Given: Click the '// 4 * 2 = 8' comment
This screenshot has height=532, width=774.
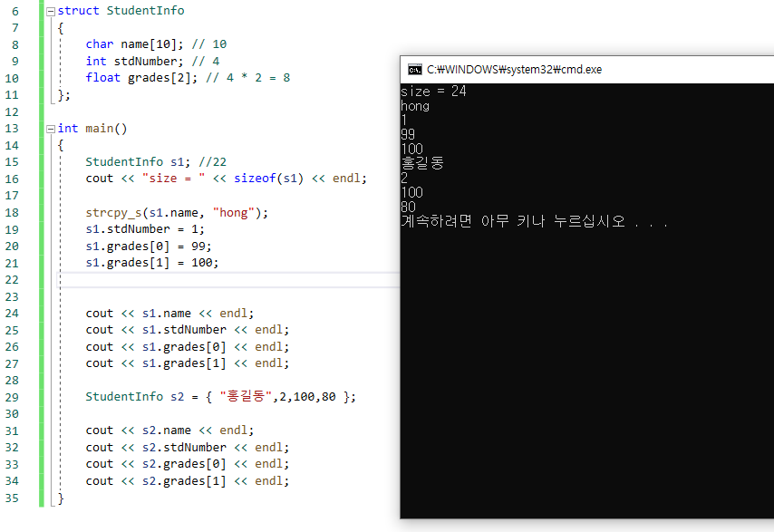Looking at the screenshot, I should [x=248, y=78].
